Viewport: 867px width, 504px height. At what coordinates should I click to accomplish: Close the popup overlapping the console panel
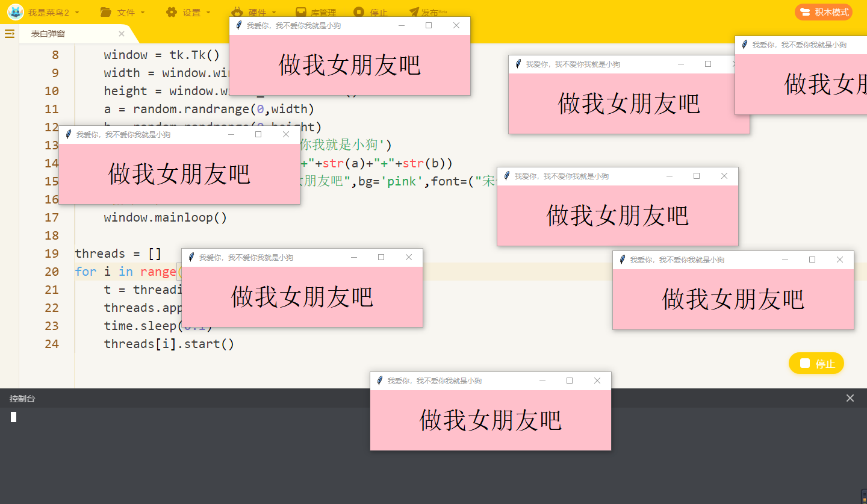click(x=597, y=381)
